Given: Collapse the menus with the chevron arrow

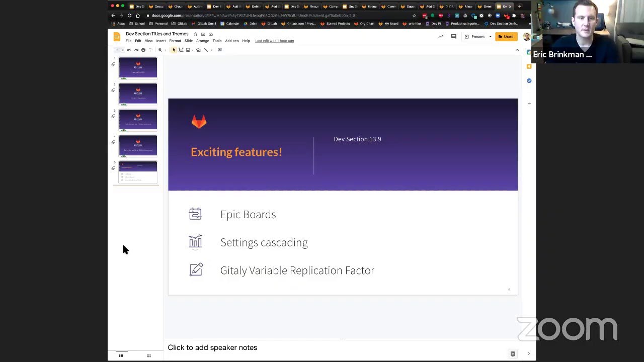Looking at the screenshot, I should pos(517,50).
